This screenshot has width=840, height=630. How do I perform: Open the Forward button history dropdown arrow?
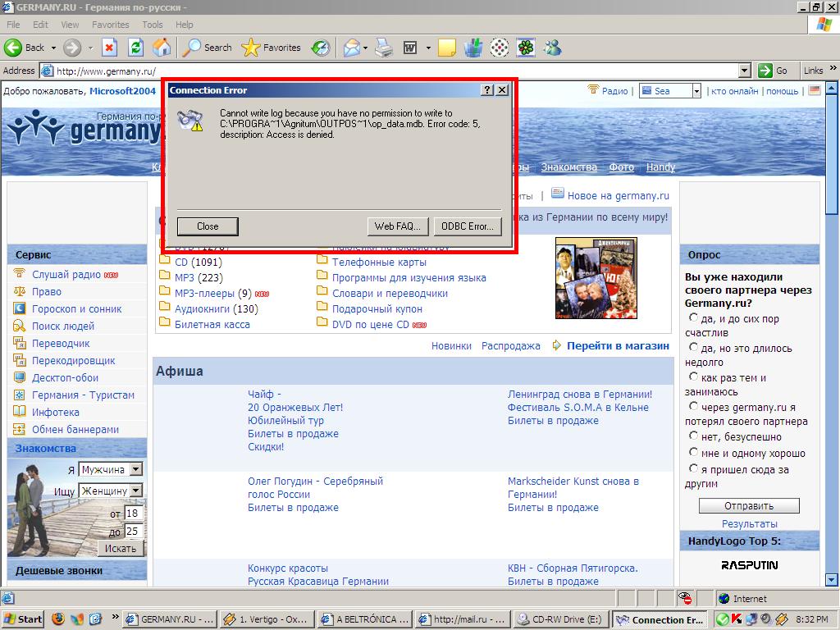90,48
